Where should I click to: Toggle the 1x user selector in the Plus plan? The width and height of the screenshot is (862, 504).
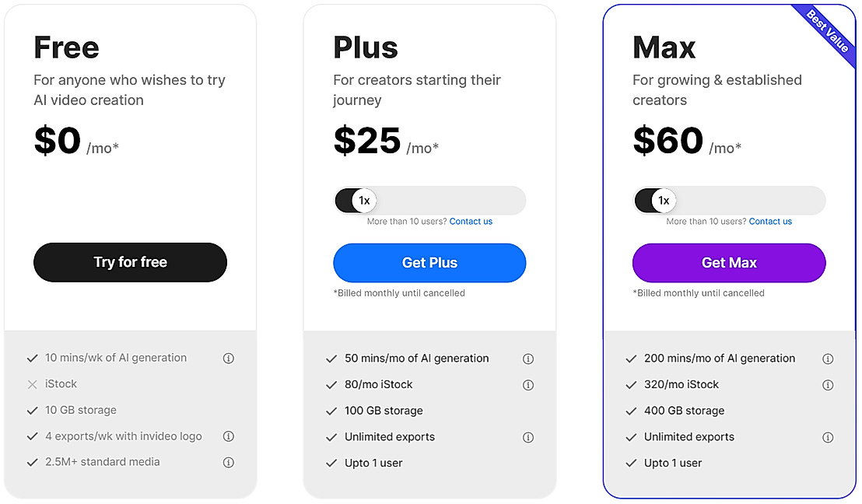(429, 200)
